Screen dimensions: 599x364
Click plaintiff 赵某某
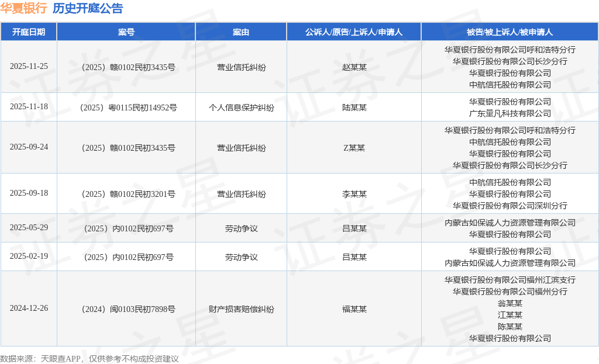[354, 67]
